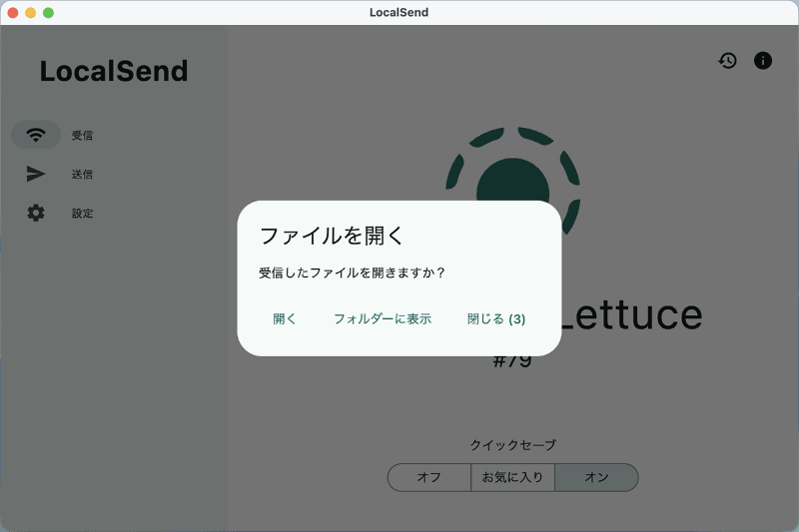The width and height of the screenshot is (799, 532).
Task: Close the window with red button
Action: pyautogui.click(x=13, y=13)
